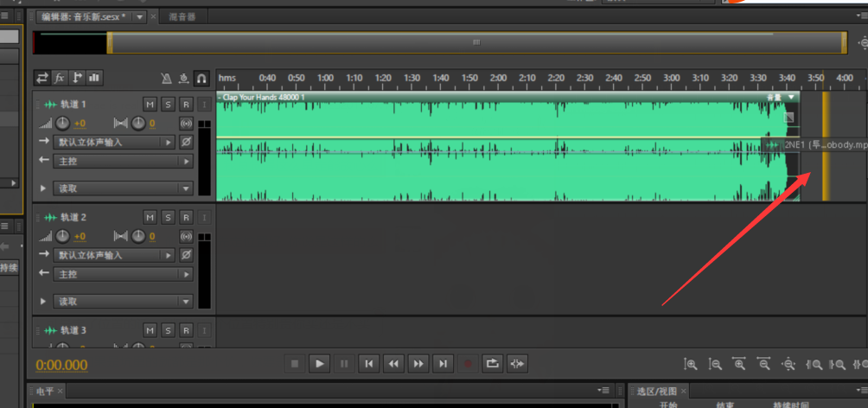The width and height of the screenshot is (868, 408).
Task: Click the red Record button
Action: [x=468, y=364]
